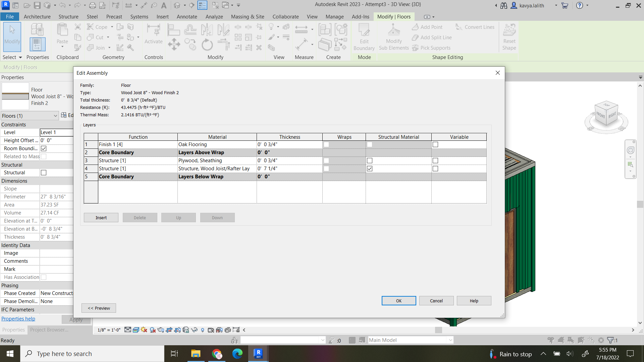Activate the Reset Shape tool
The image size is (644, 362).
(509, 37)
